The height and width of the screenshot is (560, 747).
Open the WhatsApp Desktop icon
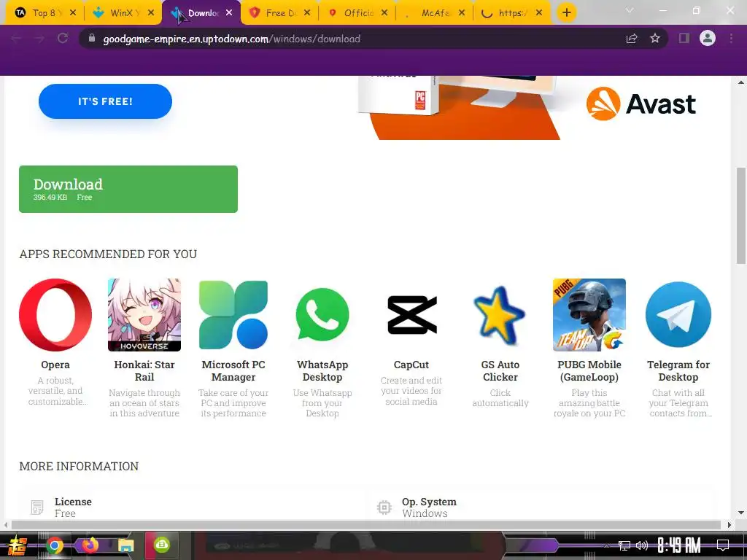(x=322, y=314)
